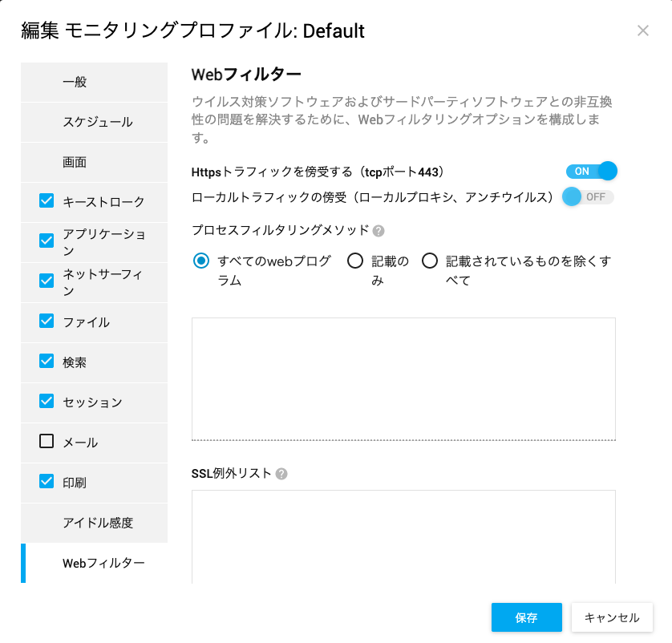
Task: Select 記載のみ radio option
Action: (x=355, y=261)
